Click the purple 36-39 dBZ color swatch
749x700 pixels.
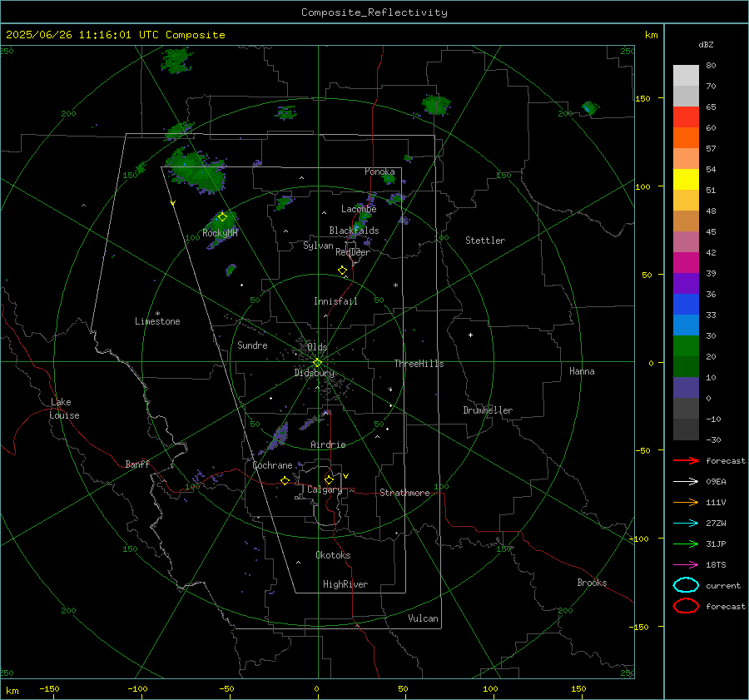click(686, 283)
